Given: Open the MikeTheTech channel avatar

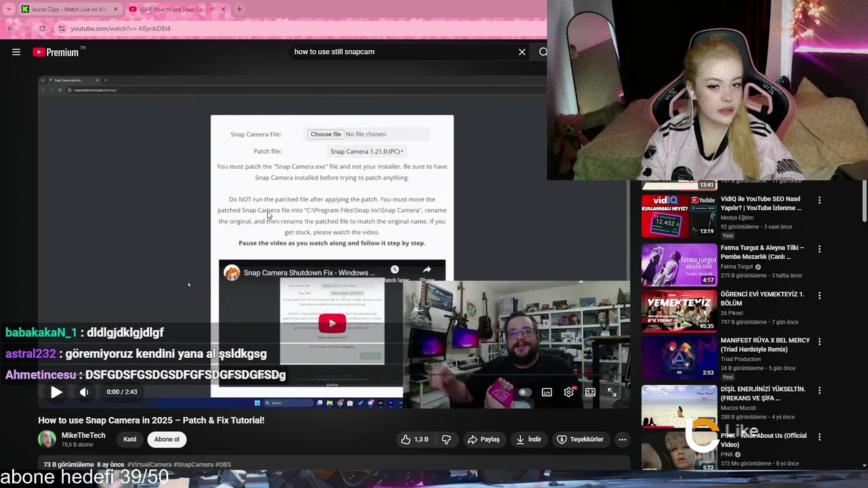Looking at the screenshot, I should [x=47, y=439].
